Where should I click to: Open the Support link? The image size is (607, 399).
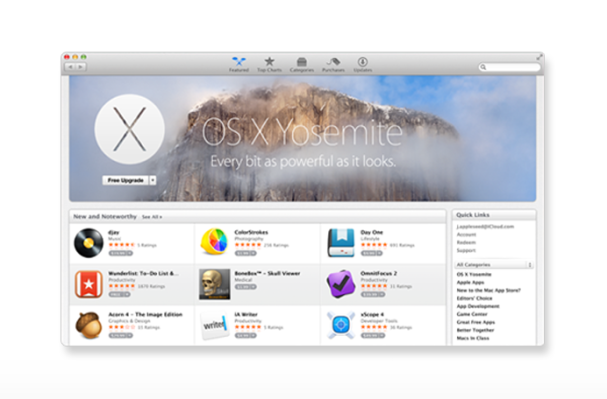coord(466,250)
